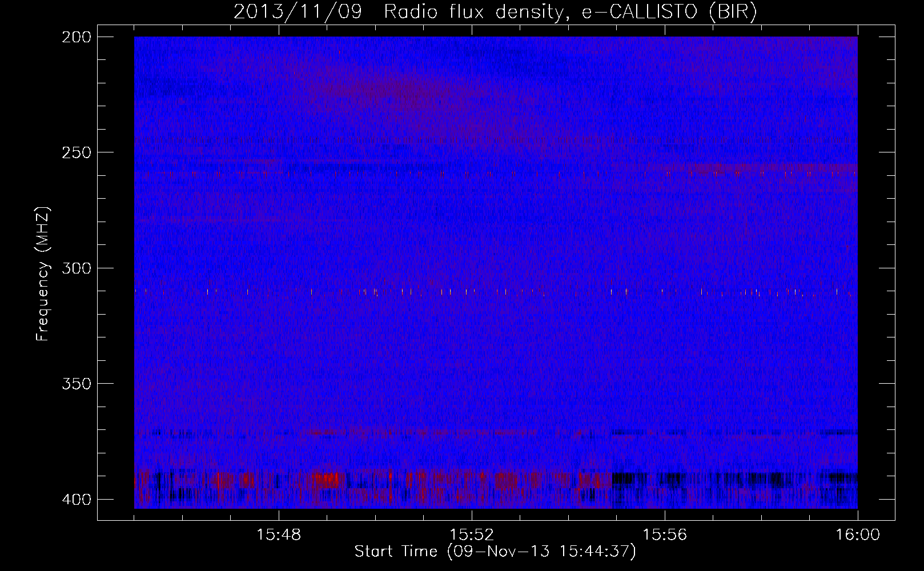Select the 250 frequency tick label
Viewport: 924px width, 571px height.
77,152
